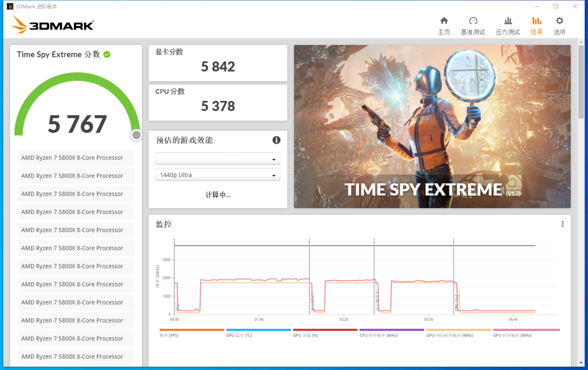Minimize the 3DMark window
Viewport: 588px width, 370px height.
click(536, 6)
